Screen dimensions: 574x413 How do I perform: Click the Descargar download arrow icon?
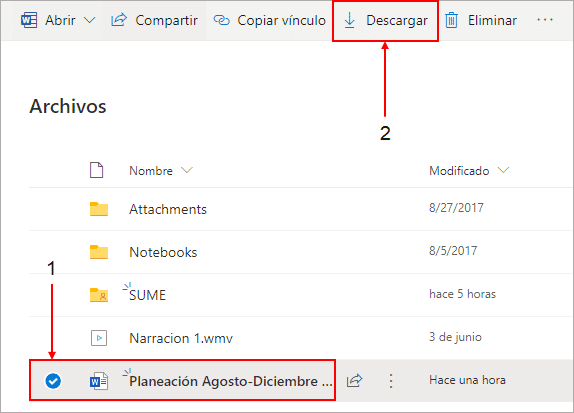(x=350, y=21)
